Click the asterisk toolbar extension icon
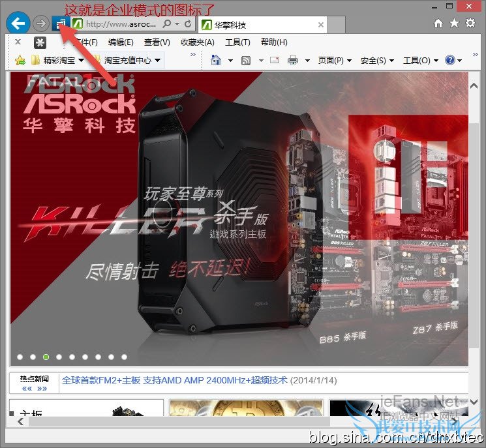Viewport: 486px width, 448px height. point(40,43)
